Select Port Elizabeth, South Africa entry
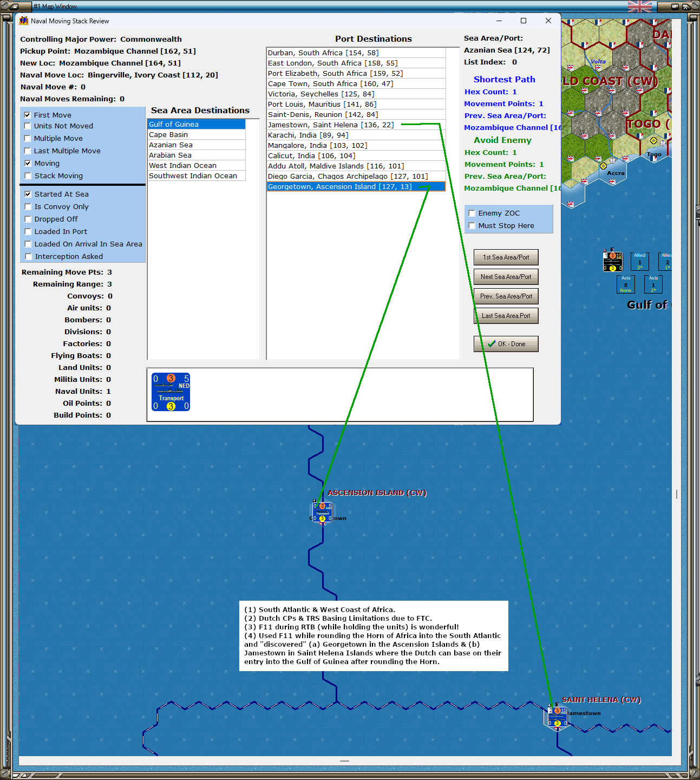The height and width of the screenshot is (780, 700). point(356,73)
